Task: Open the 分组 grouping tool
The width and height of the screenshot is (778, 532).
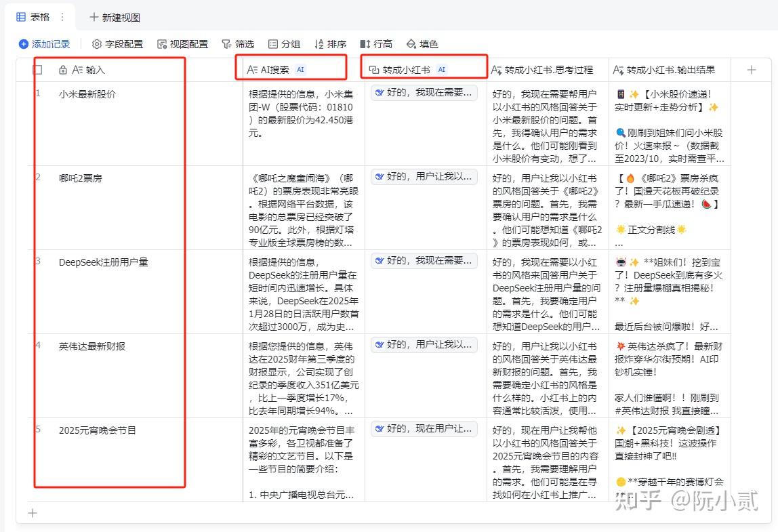Action: pyautogui.click(x=285, y=44)
